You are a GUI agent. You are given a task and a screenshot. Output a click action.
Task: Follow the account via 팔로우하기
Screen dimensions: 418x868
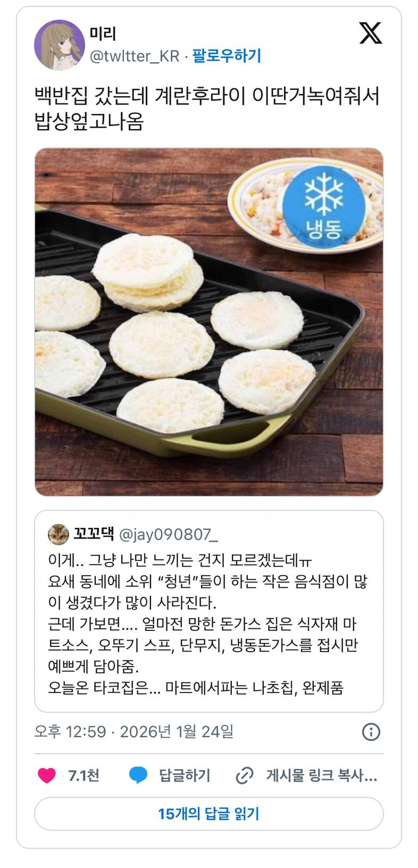(227, 55)
